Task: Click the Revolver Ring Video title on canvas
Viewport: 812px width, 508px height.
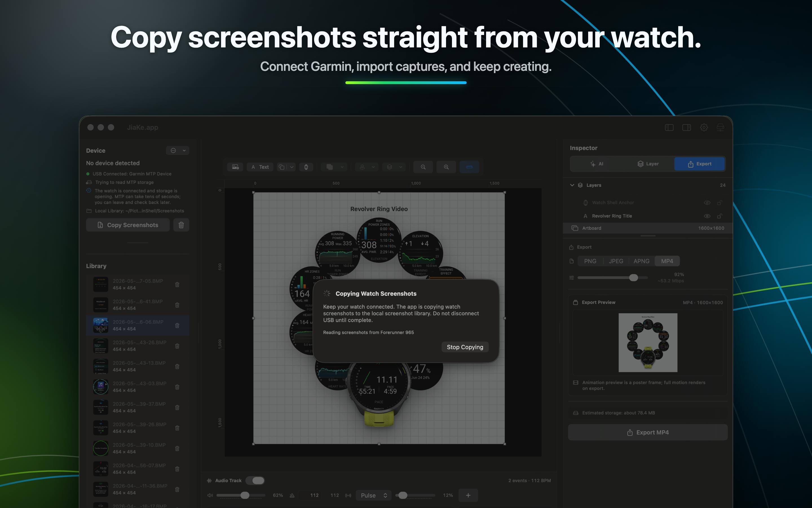Action: pos(379,209)
